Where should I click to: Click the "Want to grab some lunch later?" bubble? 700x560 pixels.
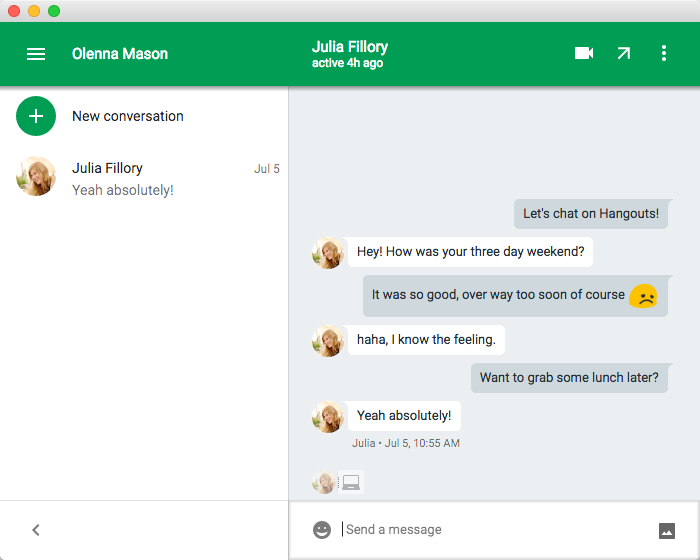pyautogui.click(x=569, y=378)
